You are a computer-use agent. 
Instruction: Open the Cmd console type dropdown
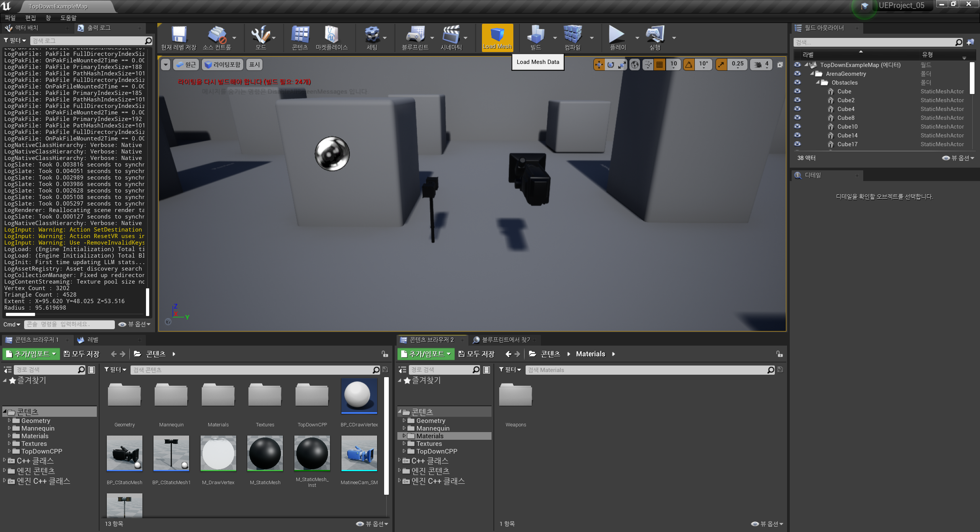coord(11,325)
